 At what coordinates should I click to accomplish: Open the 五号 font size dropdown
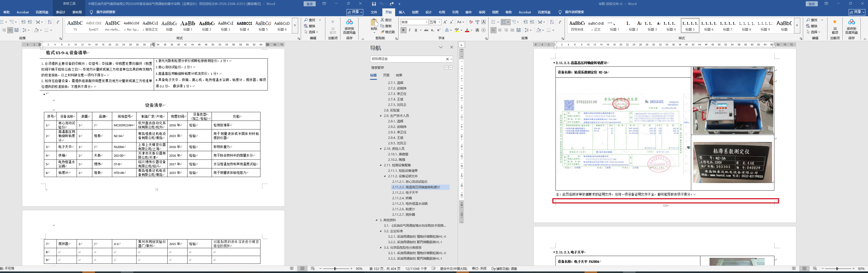click(439, 22)
